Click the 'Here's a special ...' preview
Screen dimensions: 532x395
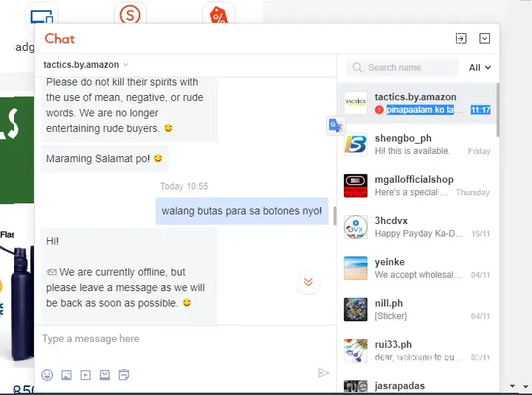coord(411,192)
